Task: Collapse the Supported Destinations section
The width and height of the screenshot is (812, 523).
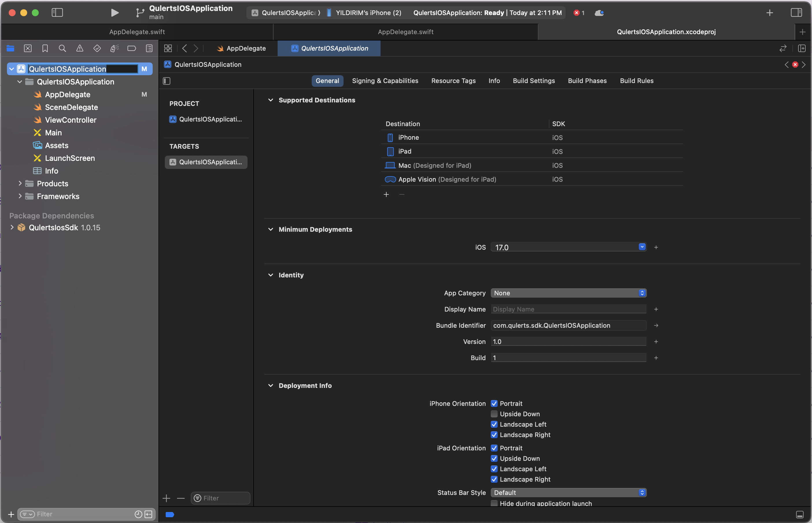Action: (x=271, y=100)
